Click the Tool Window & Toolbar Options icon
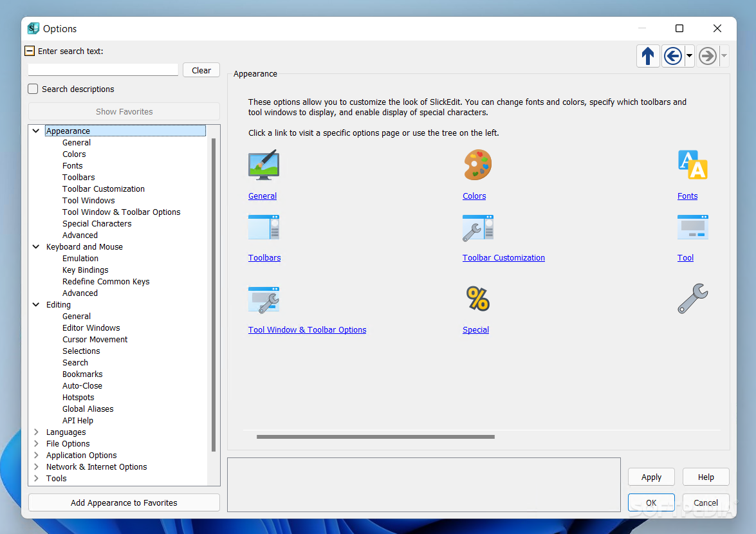The height and width of the screenshot is (534, 756). 264,300
